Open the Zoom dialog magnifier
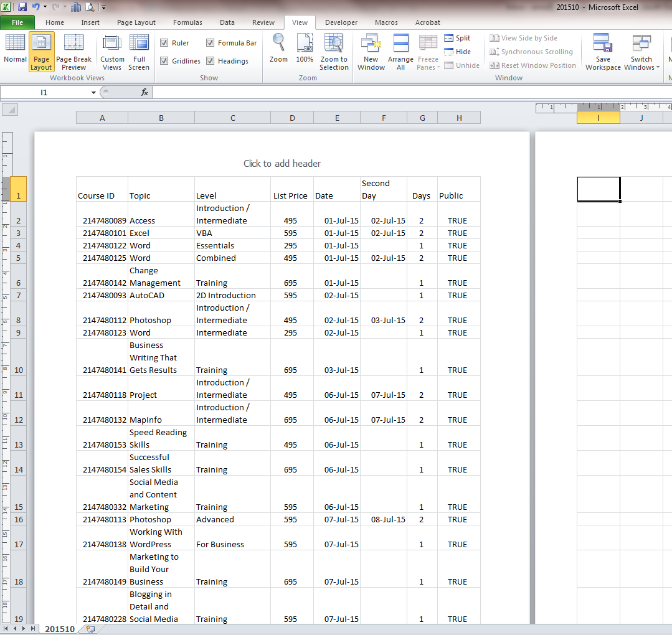 [x=278, y=49]
